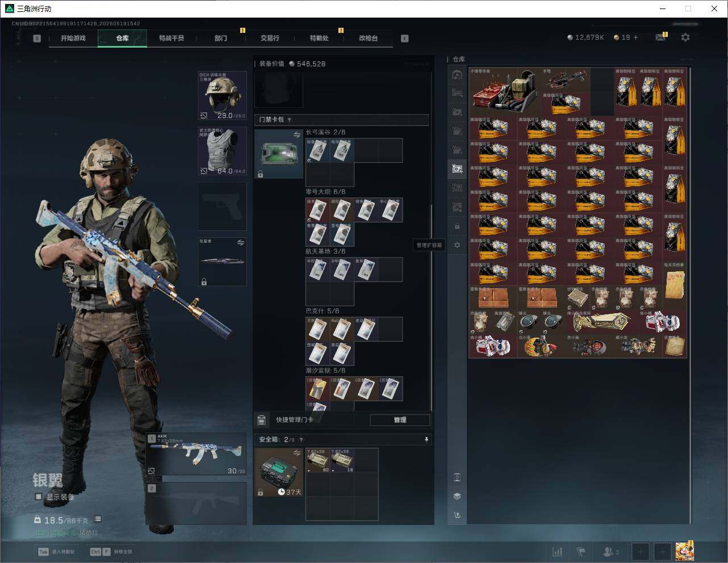Swap the melee knife using its swap icon
Viewport: 728px width, 563px height.
(x=240, y=243)
